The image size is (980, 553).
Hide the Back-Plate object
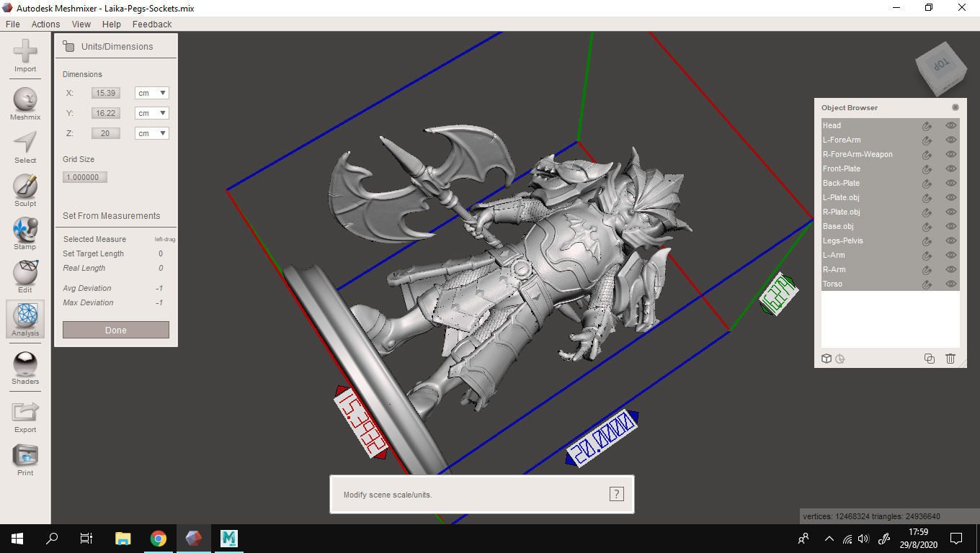(951, 183)
